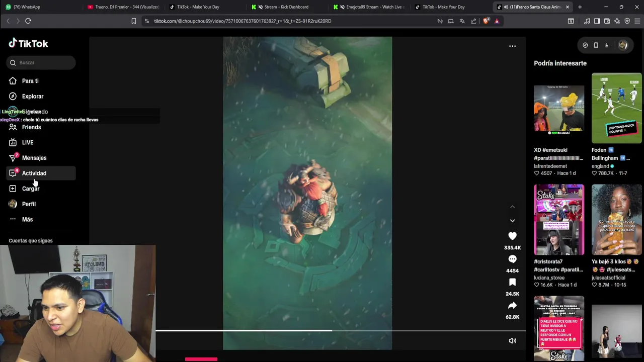
Task: Open the 'Ya bajé 3 kilos' thumbnail
Action: (x=617, y=220)
